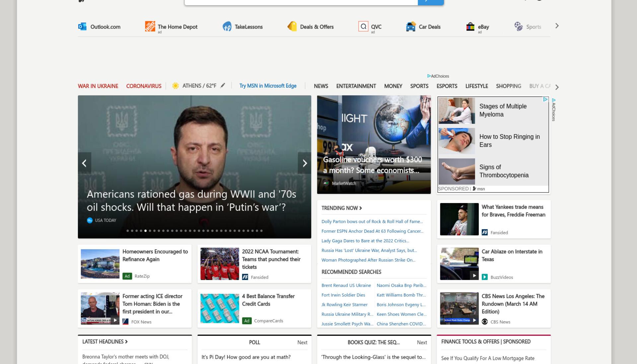Click the pencil icon to edit weather location
The width and height of the screenshot is (637, 364).
(x=223, y=85)
